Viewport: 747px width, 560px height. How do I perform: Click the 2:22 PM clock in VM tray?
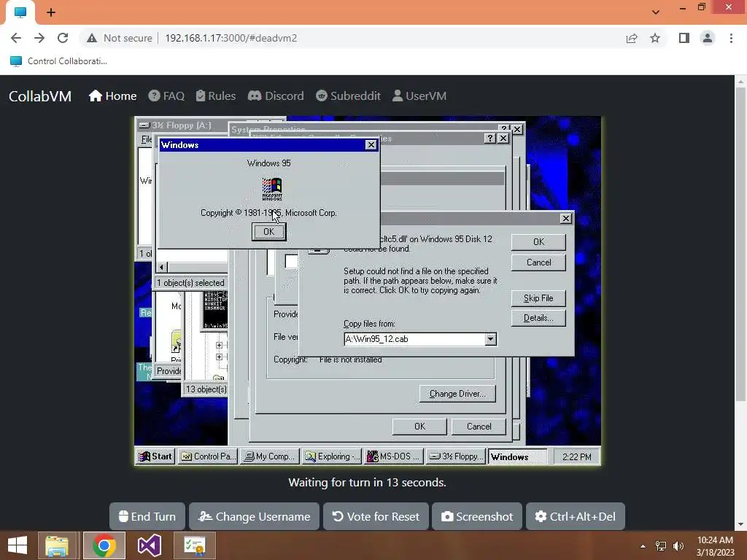576,457
